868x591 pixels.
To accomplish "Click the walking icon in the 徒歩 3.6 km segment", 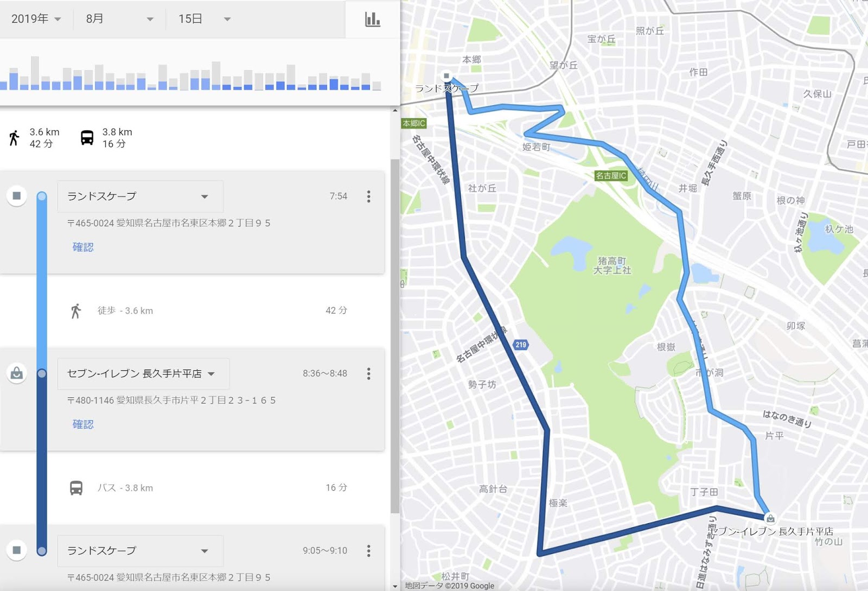I will coord(76,311).
